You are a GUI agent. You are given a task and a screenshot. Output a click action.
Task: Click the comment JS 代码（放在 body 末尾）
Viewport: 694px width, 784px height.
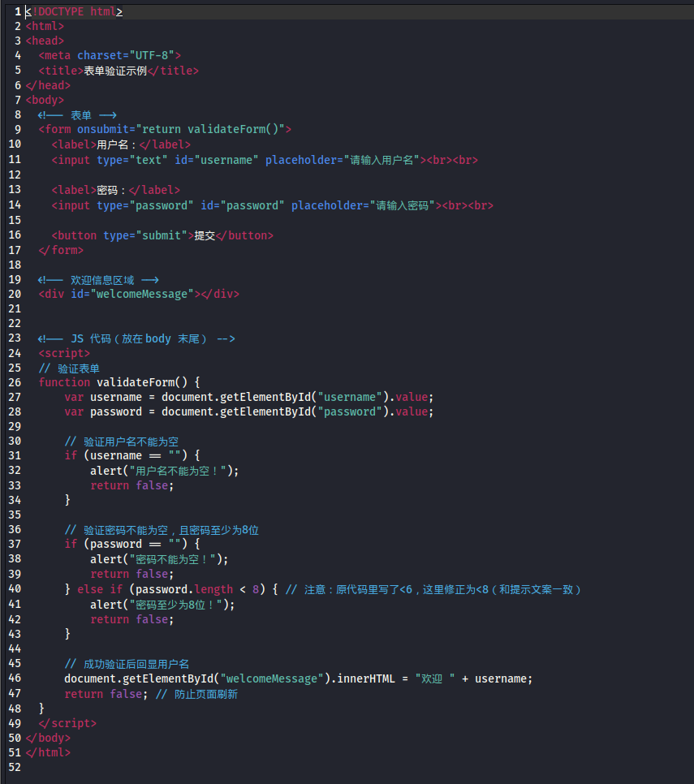[x=136, y=339]
